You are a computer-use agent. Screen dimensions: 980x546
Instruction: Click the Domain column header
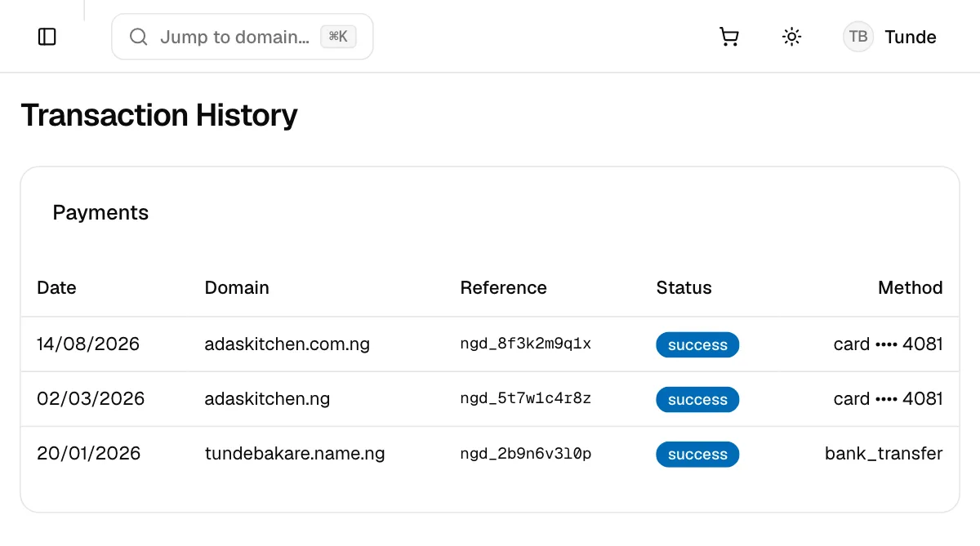click(x=237, y=288)
